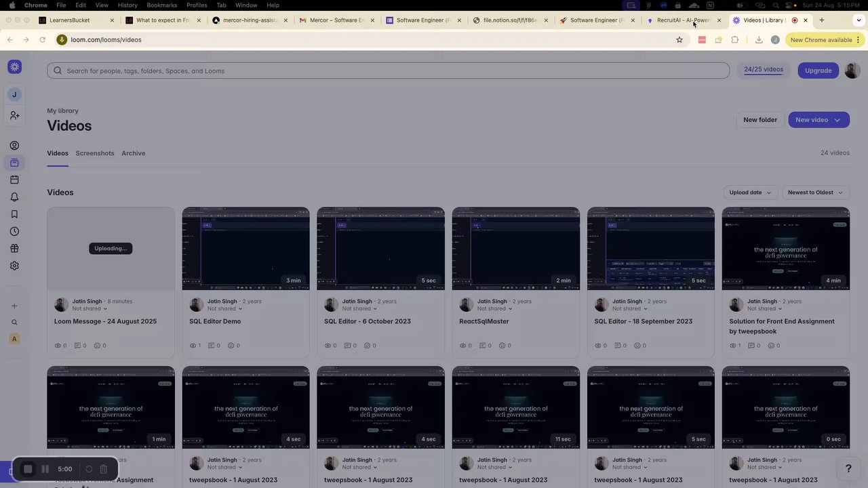This screenshot has width=868, height=488.
Task: Bookmark this page with star icon
Action: click(x=679, y=40)
